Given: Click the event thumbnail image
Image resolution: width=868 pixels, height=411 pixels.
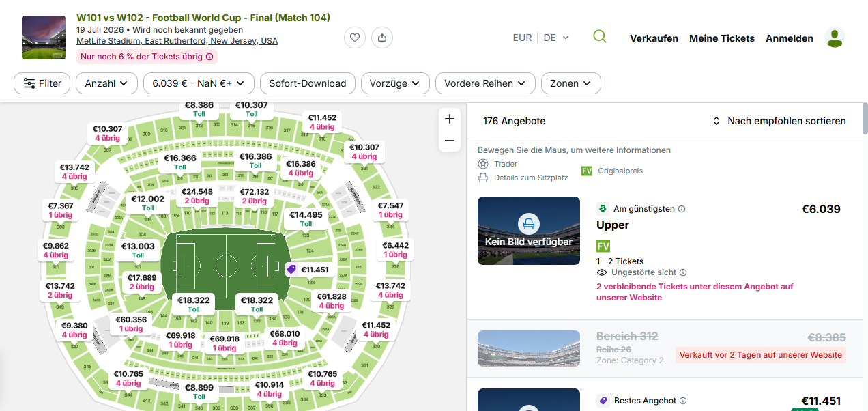Looking at the screenshot, I should click(x=44, y=38).
